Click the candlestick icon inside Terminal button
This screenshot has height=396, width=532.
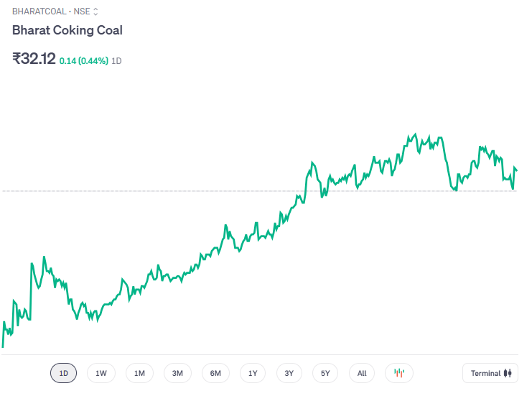(x=508, y=373)
